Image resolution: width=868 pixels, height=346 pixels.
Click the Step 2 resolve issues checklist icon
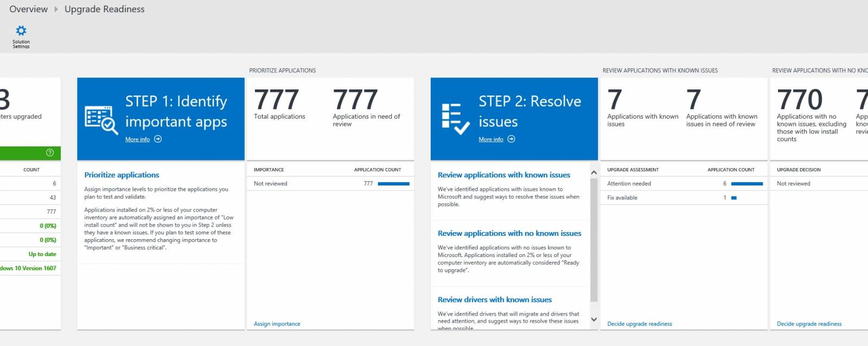(x=455, y=119)
